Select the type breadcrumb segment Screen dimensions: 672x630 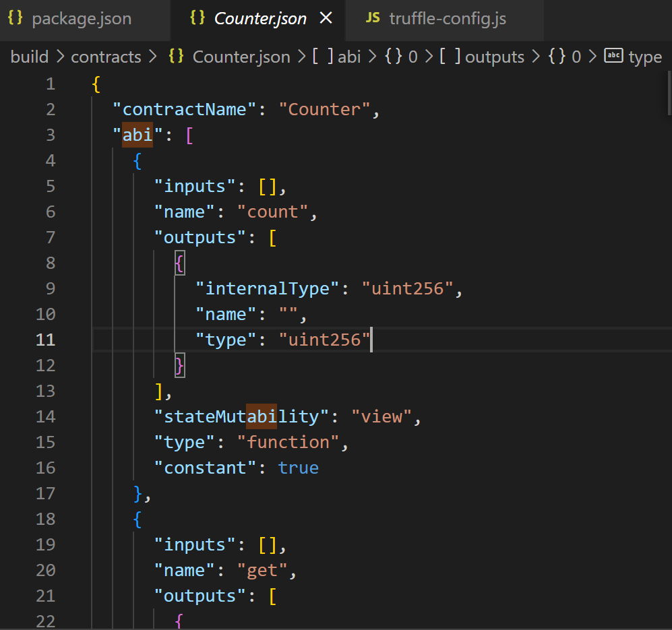click(645, 57)
